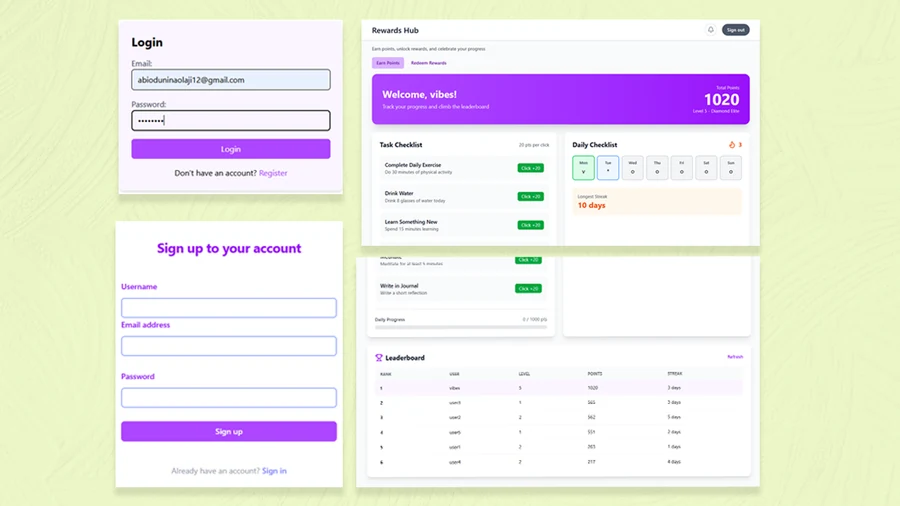Image resolution: width=900 pixels, height=506 pixels.
Task: Click the 'Daily Checklist' heading
Action: click(x=595, y=145)
